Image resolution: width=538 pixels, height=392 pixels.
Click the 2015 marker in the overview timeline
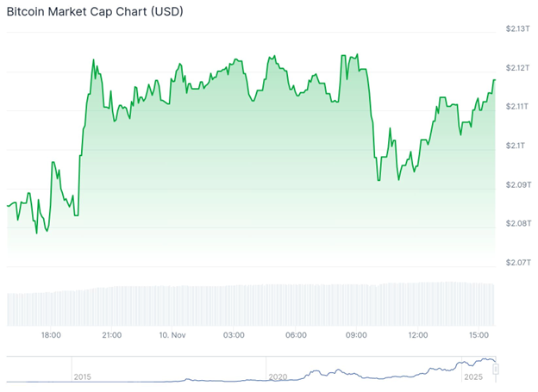(83, 377)
